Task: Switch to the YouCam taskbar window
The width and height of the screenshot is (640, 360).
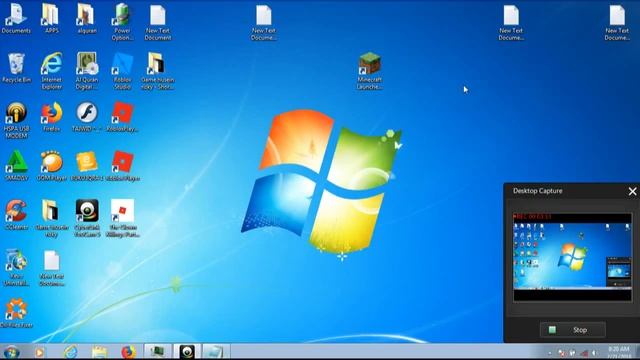Action: coord(187,352)
